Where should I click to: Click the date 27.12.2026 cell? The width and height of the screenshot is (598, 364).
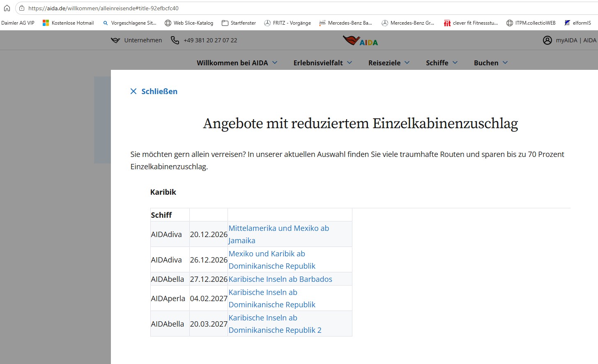click(209, 279)
